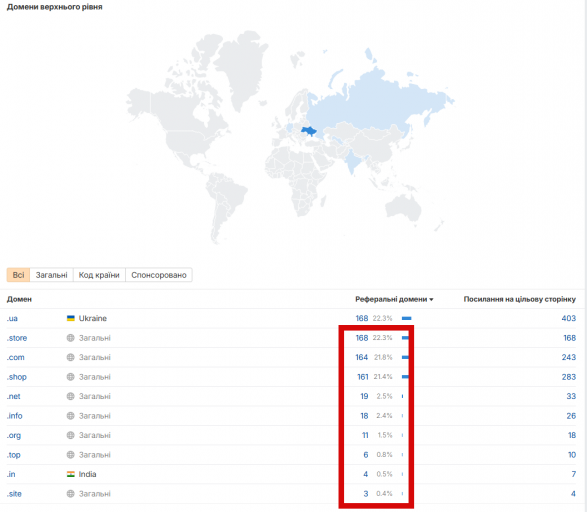Screen dimensions: 587x512
Task: Click the 33 backlinks value for .net
Action: (571, 396)
